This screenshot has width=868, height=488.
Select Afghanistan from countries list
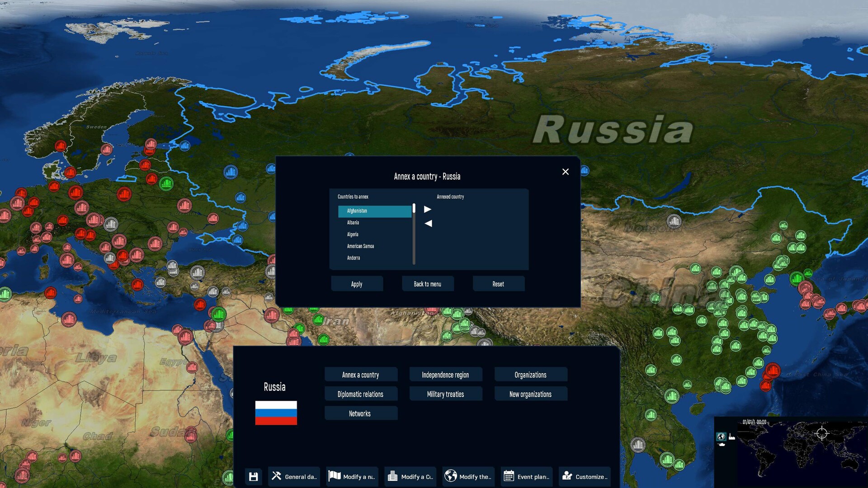[374, 210]
